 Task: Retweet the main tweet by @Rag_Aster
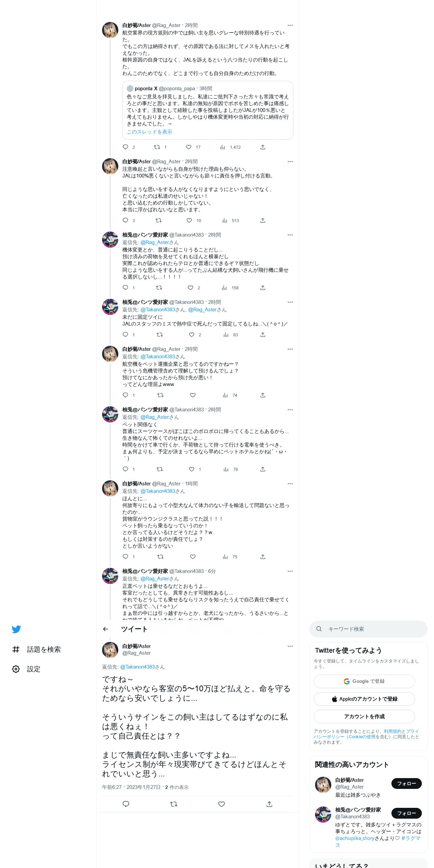point(174,804)
